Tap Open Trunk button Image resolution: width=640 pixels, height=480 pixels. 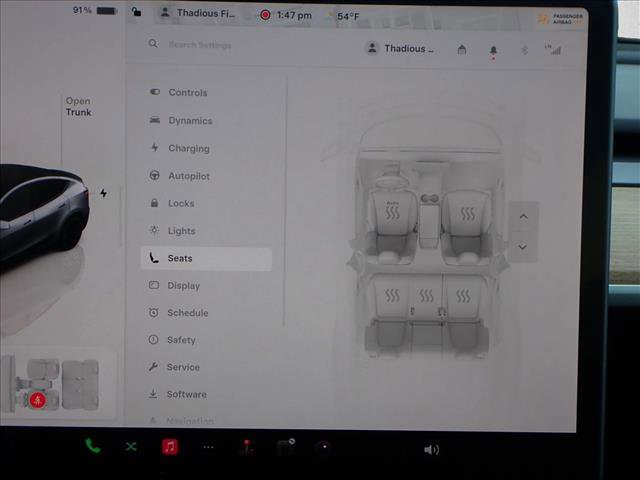click(78, 107)
